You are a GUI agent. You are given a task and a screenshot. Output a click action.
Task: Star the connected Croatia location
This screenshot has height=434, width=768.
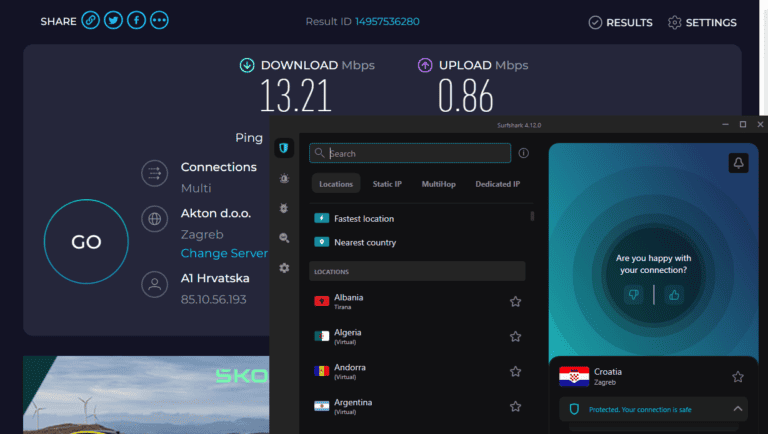coord(737,377)
